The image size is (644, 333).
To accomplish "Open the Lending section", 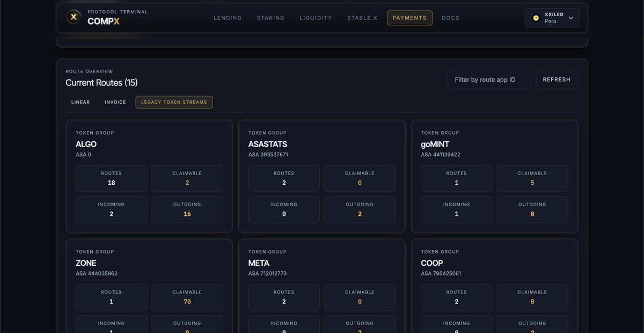I will 228,18.
